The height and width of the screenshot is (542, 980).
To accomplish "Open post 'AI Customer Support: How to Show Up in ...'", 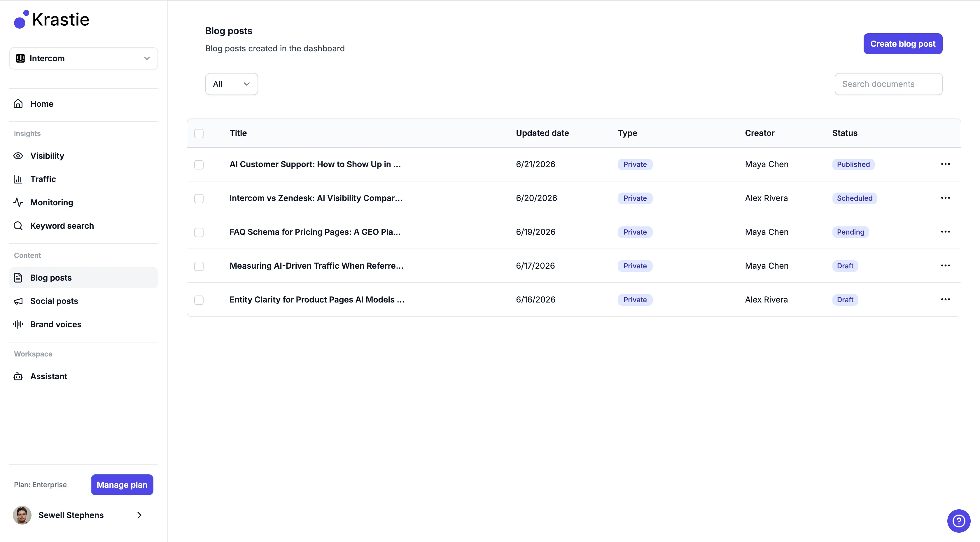I will (x=315, y=164).
